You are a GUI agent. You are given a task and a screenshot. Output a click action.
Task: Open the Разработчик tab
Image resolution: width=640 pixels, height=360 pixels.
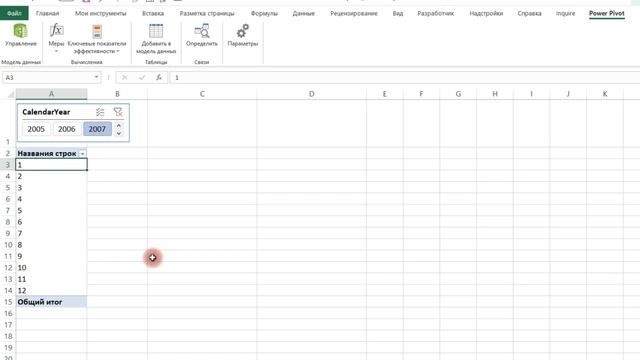pos(436,13)
